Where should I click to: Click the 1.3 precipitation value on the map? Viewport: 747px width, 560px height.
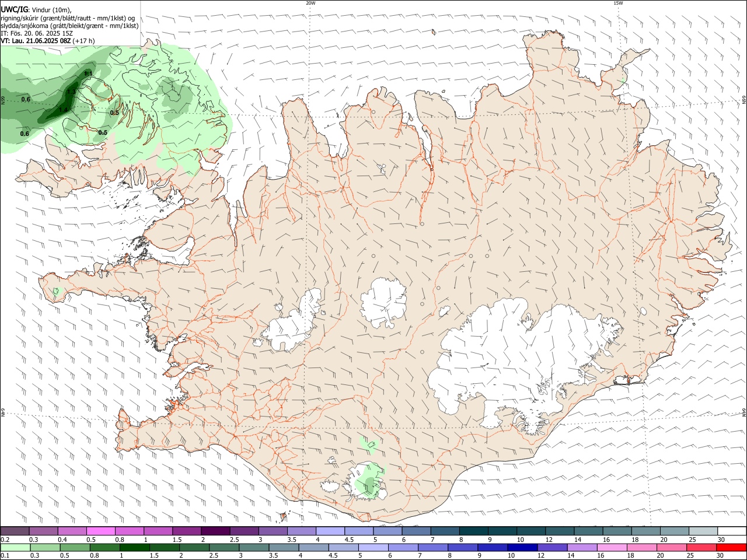pos(71,92)
